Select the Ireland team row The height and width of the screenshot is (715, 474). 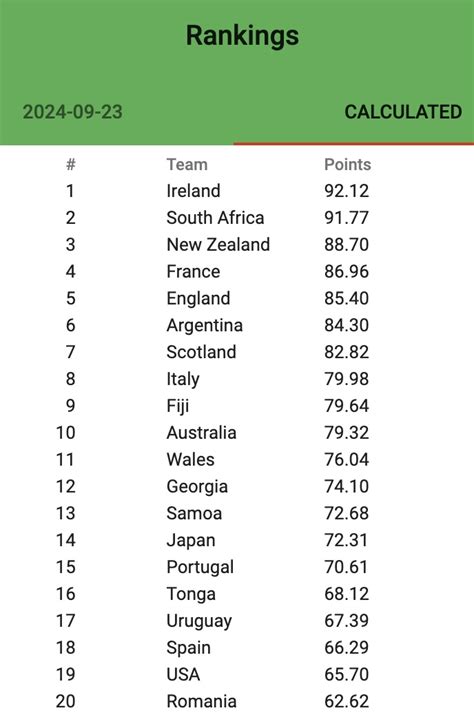click(x=237, y=191)
